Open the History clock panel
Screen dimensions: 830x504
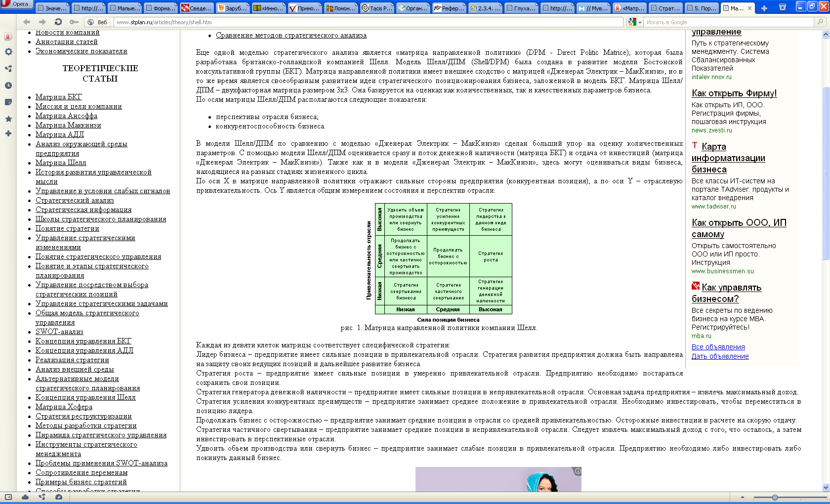point(8,85)
